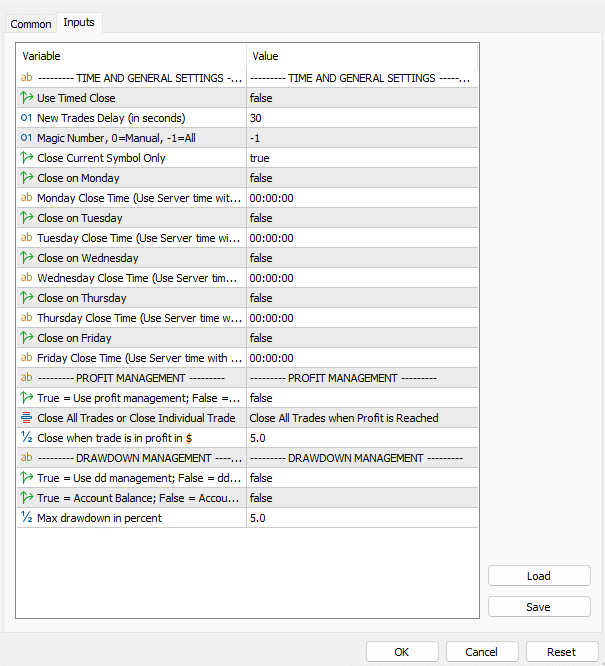Click the boolean icon for Use Timed Close

click(x=26, y=98)
